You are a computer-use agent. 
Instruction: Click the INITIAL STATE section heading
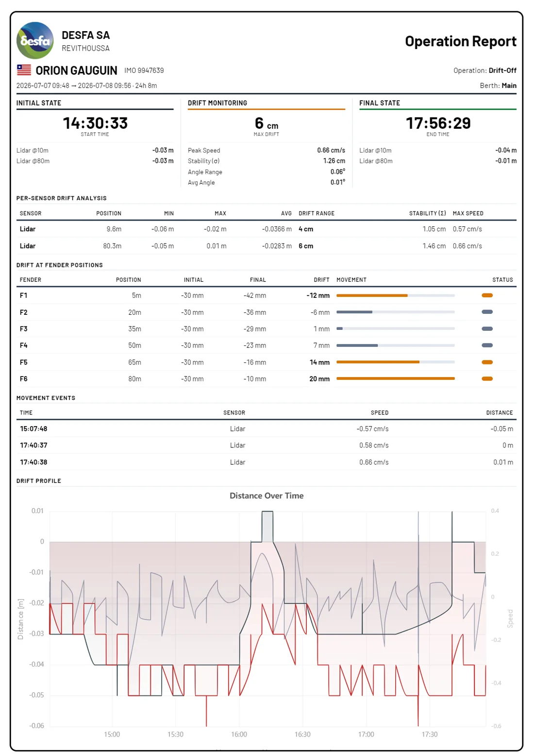tap(39, 103)
